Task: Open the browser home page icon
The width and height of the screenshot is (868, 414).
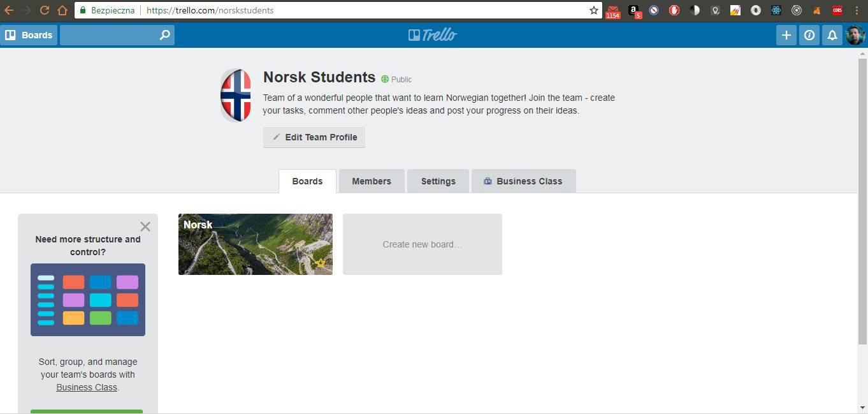Action: [62, 10]
